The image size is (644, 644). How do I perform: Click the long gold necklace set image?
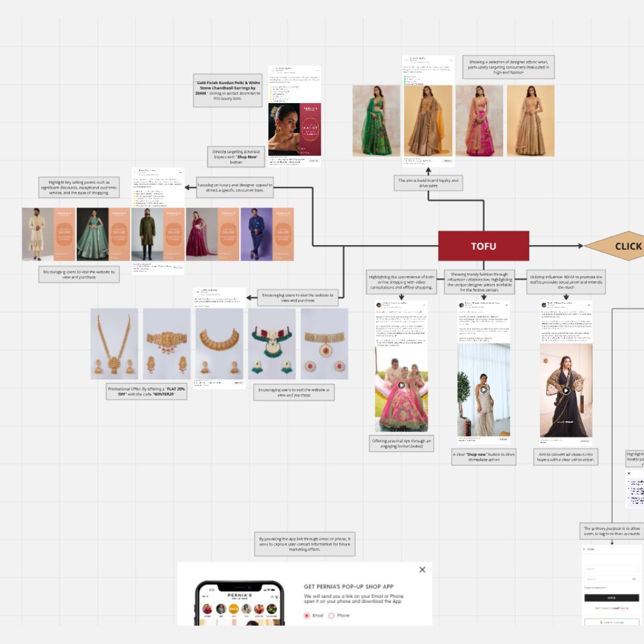point(114,343)
